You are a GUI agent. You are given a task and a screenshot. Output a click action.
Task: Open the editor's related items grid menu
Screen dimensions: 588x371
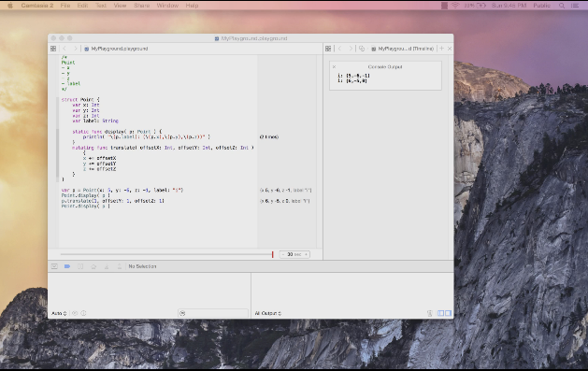pyautogui.click(x=53, y=49)
